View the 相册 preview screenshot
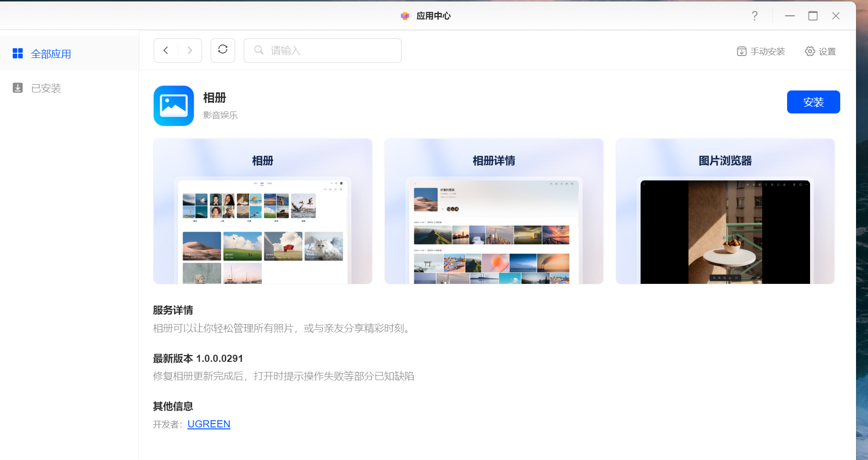This screenshot has height=460, width=868. (x=263, y=211)
